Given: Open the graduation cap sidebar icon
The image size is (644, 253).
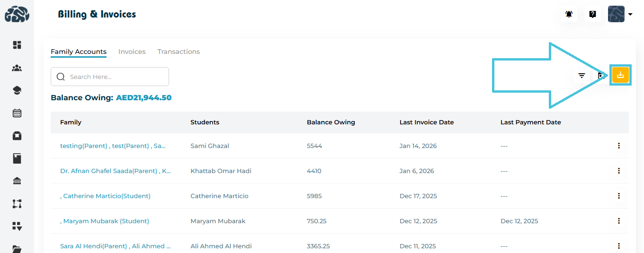Looking at the screenshot, I should pos(17,90).
